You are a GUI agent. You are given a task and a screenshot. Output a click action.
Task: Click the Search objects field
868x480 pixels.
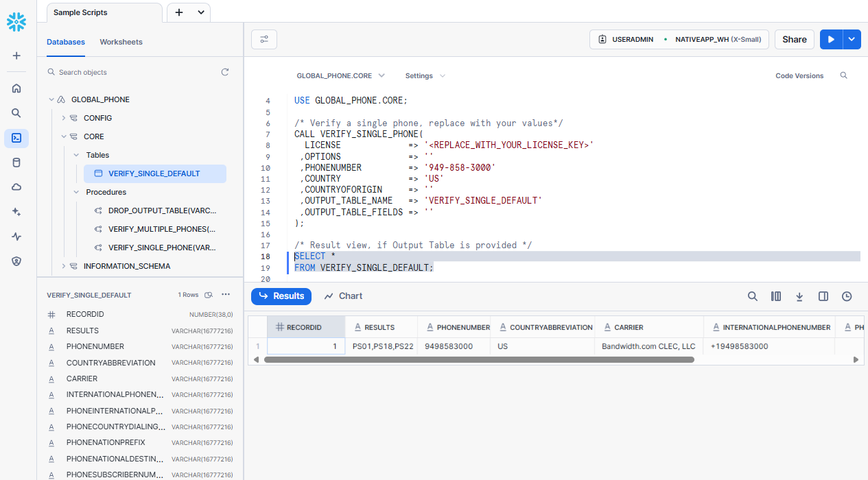click(x=134, y=72)
